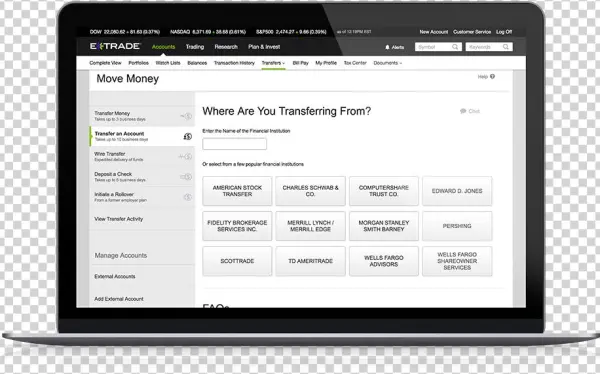This screenshot has height=374, width=600.
Task: Click the Symbol search magnifier icon
Action: (x=455, y=47)
